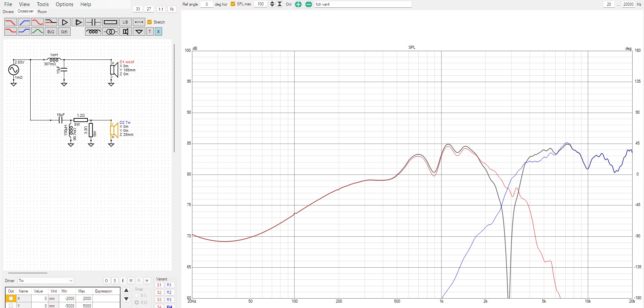Toggle the Stretch checkbox
644x308 pixels.
[x=150, y=22]
